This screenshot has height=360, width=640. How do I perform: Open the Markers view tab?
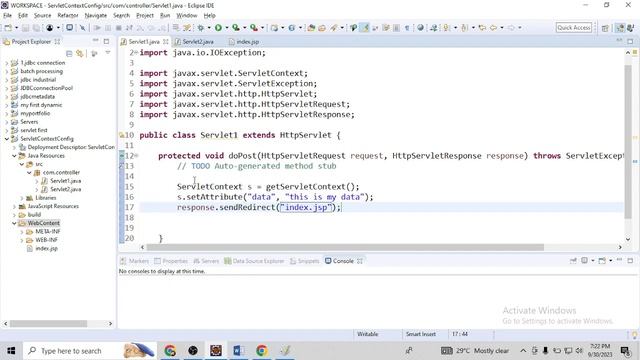coord(135,261)
